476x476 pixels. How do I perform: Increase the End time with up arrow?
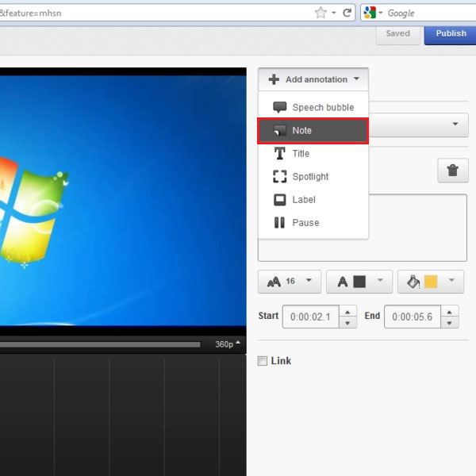449,312
